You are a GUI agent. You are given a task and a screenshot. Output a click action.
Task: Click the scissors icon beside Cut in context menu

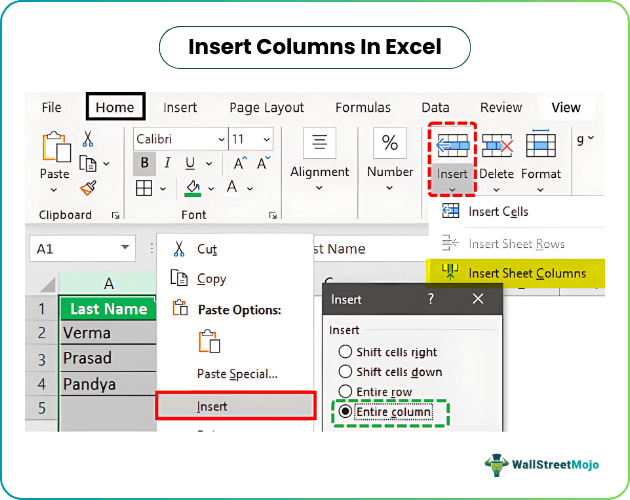tap(179, 249)
